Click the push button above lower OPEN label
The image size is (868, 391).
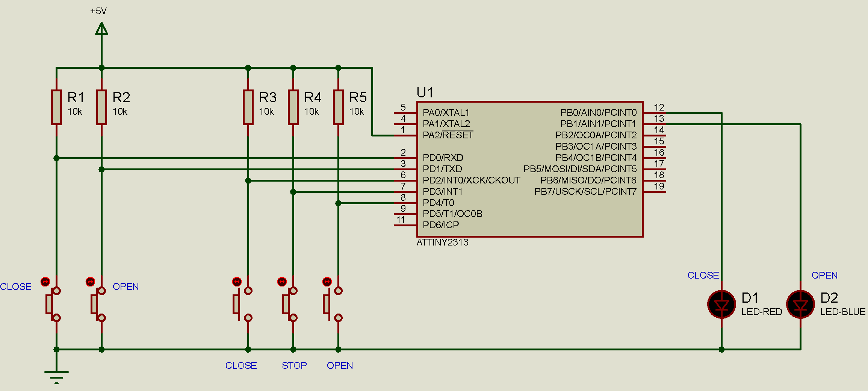[x=333, y=305]
